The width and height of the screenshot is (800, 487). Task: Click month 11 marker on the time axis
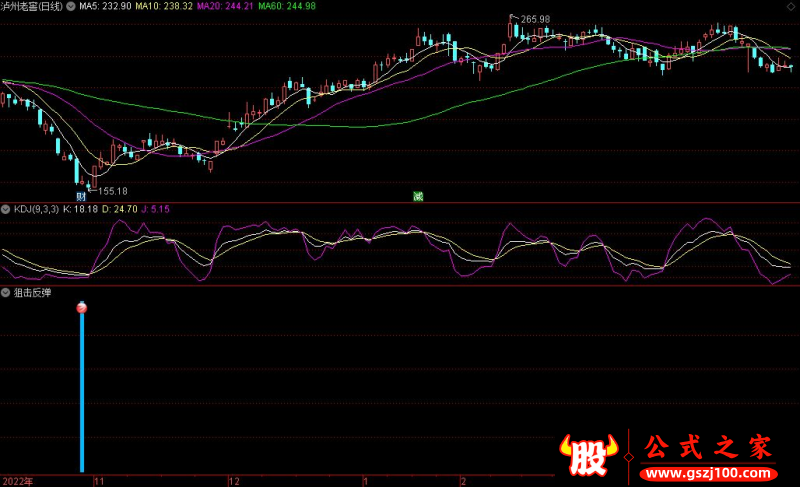pyautogui.click(x=98, y=480)
